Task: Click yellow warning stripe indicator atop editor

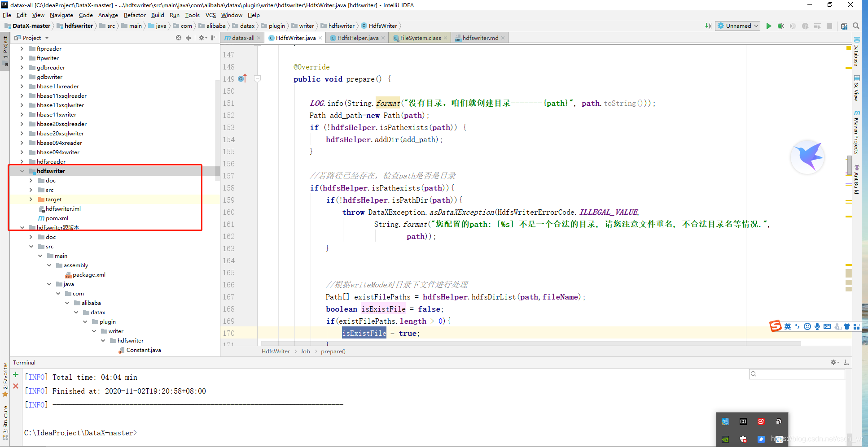Action: [x=848, y=48]
